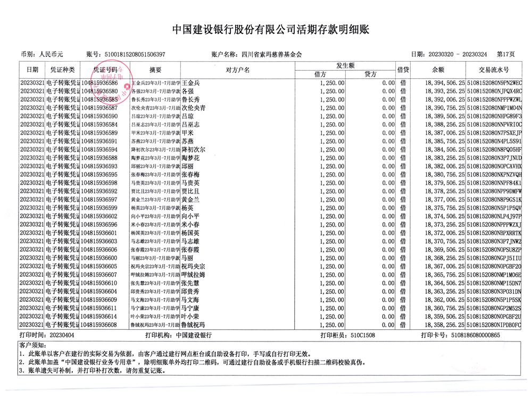This screenshot has height=399, width=532.
Task: Click balance 18,372,006.25
Action: (445, 233)
